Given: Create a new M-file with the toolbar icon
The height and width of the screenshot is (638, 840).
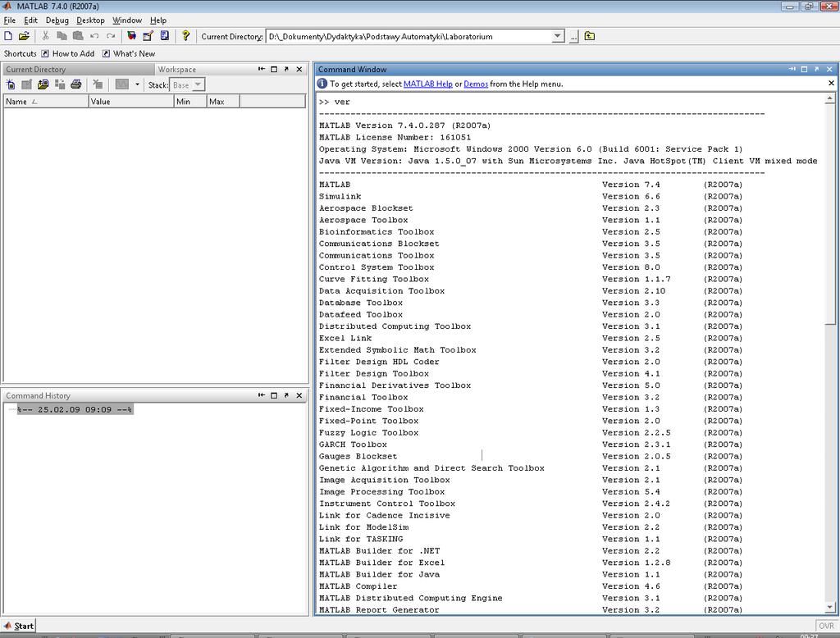Looking at the screenshot, I should pyautogui.click(x=8, y=36).
